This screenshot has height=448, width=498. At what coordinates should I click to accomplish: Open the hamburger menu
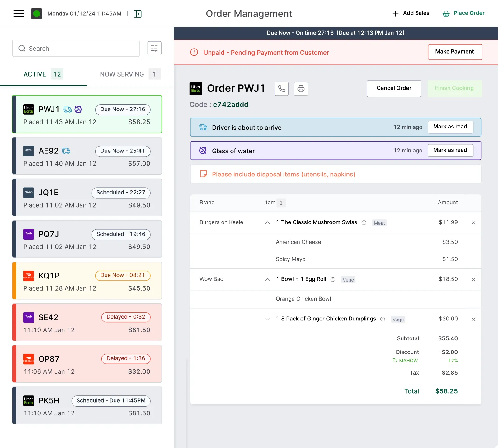19,14
